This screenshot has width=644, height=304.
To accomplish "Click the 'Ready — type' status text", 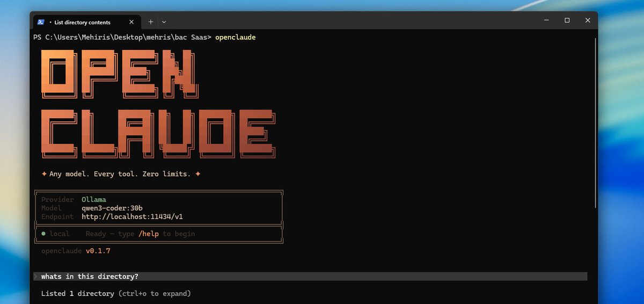I will pos(110,234).
